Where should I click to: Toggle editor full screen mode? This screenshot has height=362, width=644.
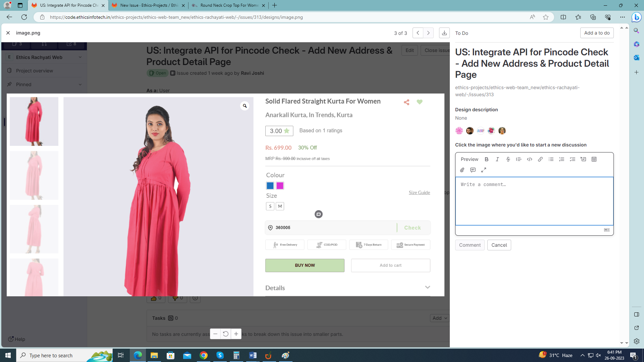tap(483, 170)
